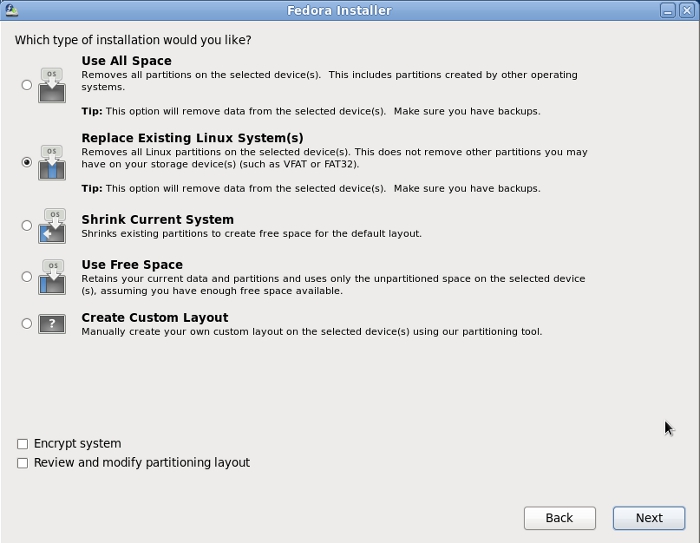Click the Create Custom Layout heading text
This screenshot has height=543, width=700.
point(154,318)
